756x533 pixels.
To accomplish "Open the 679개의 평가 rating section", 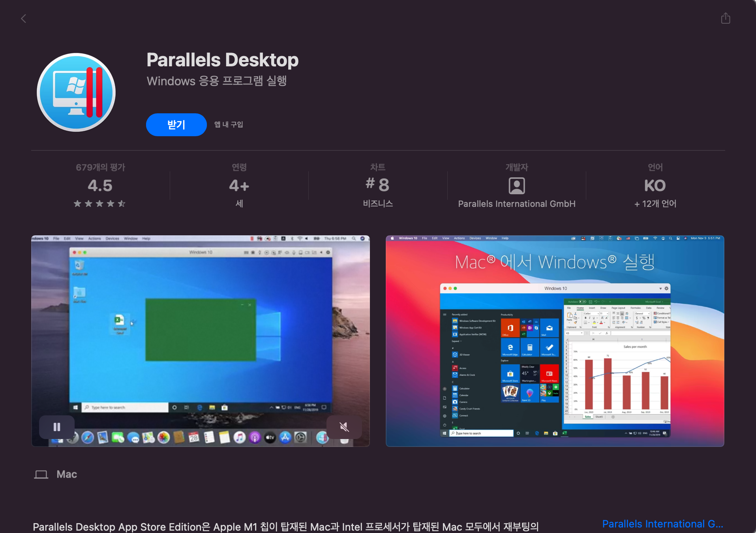I will point(100,167).
